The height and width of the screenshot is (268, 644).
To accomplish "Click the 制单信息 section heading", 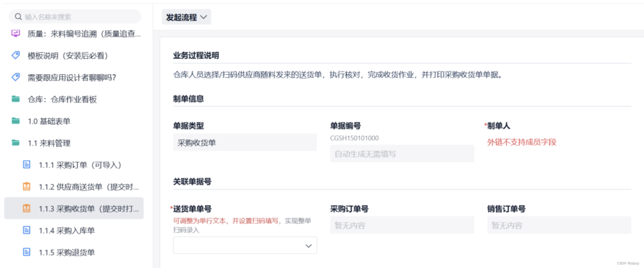I will pyautogui.click(x=189, y=99).
